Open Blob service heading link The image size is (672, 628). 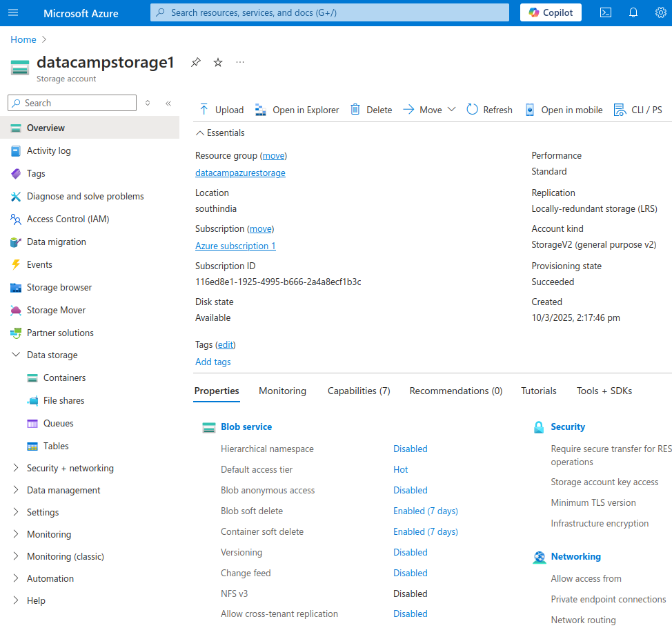tap(246, 427)
